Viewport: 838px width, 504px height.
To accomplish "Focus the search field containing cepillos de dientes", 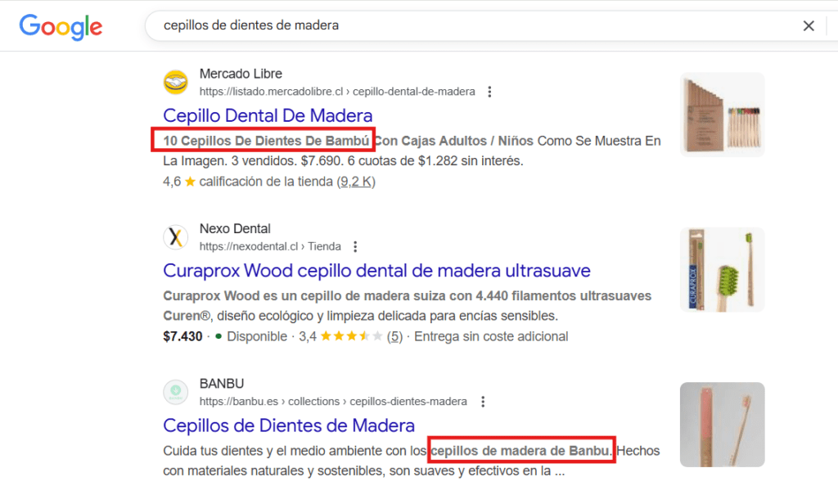I will point(475,26).
